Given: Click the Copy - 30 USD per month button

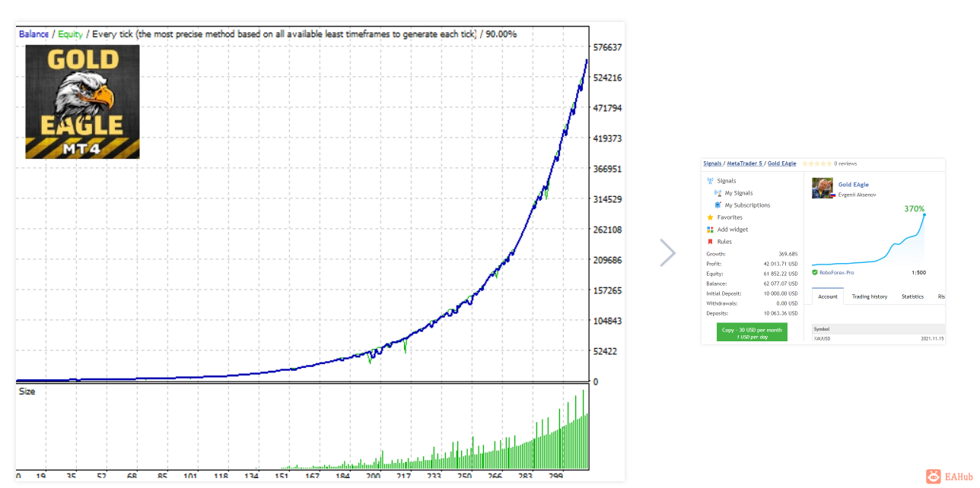Looking at the screenshot, I should (x=752, y=332).
